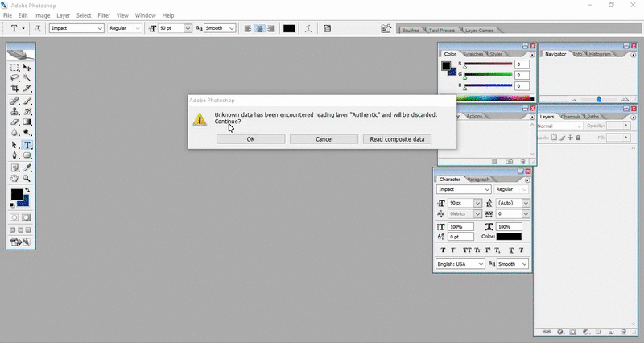This screenshot has height=343, width=644.
Task: Select the Lasso tool
Action: click(x=14, y=77)
